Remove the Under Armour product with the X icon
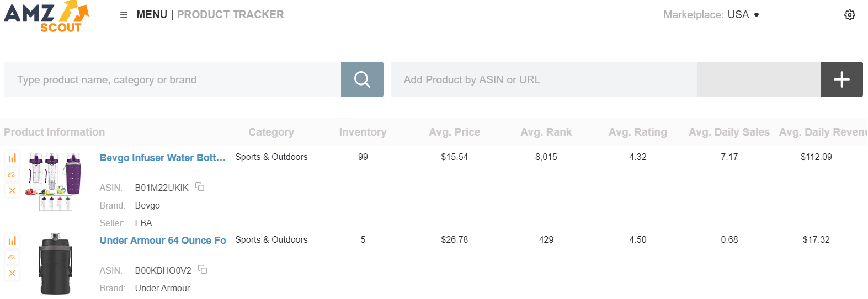 point(12,273)
